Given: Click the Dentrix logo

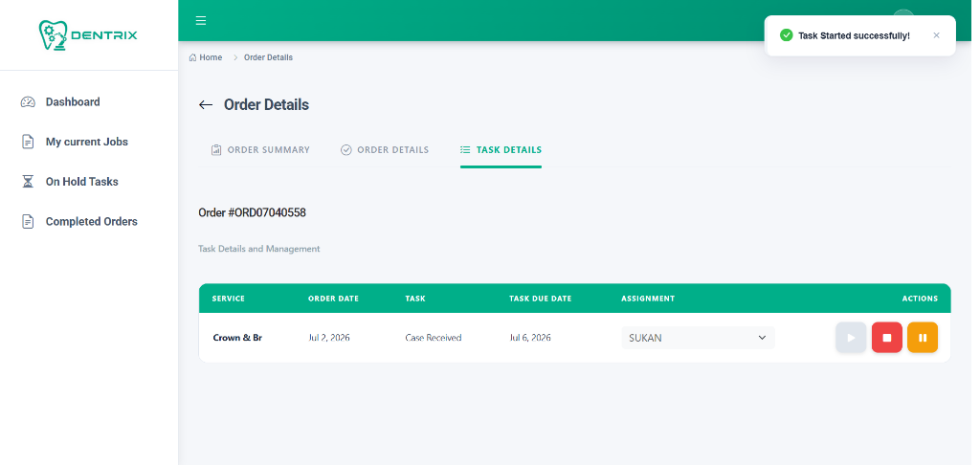Looking at the screenshot, I should 88,35.
